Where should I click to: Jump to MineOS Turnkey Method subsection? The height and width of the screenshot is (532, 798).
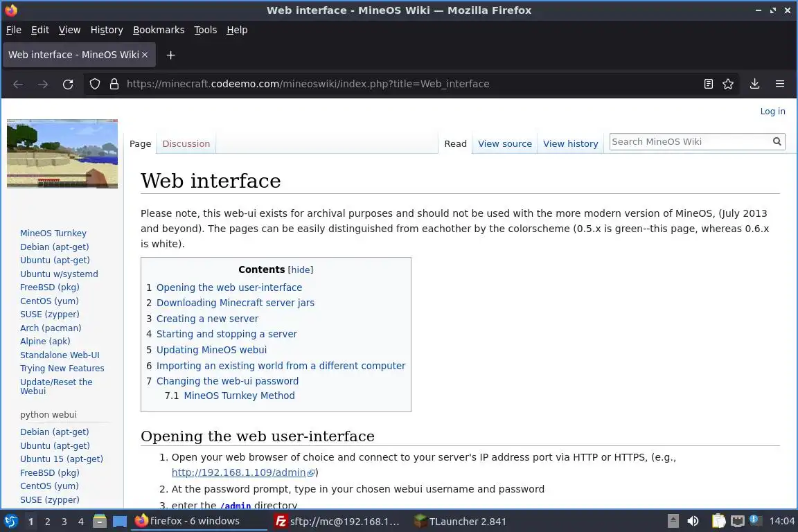pyautogui.click(x=239, y=396)
